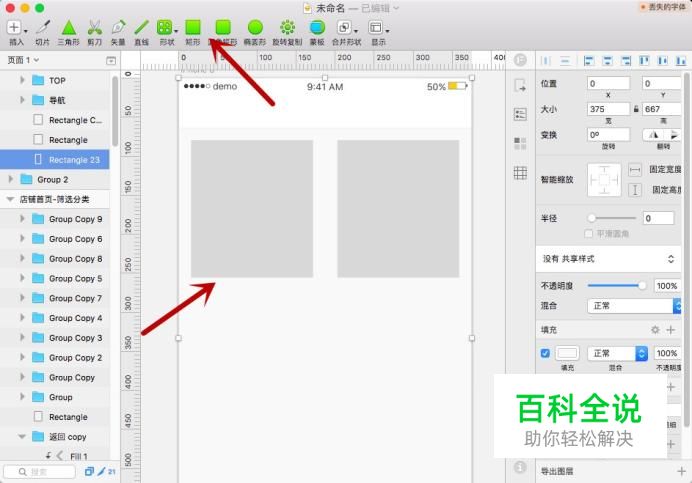
Task: Add an export layer (导出图层) with plus
Action: click(x=681, y=472)
